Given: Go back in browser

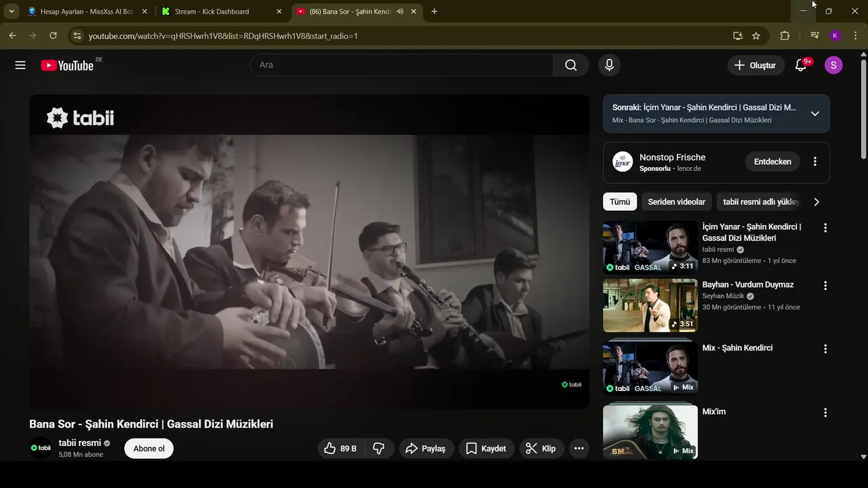Looking at the screenshot, I should pyautogui.click(x=12, y=36).
